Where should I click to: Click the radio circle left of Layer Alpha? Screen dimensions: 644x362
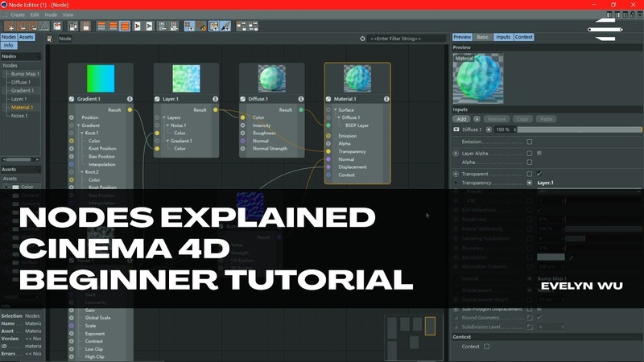(456, 154)
